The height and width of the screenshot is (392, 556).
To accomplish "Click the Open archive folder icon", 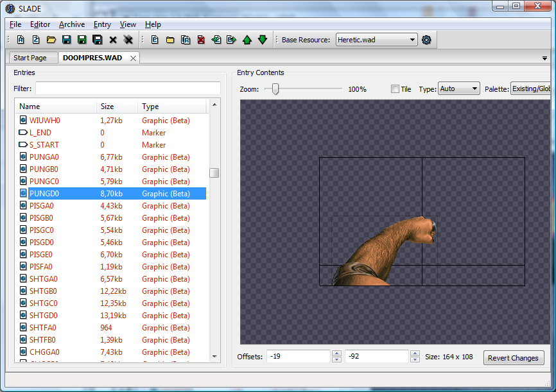I will [x=51, y=40].
